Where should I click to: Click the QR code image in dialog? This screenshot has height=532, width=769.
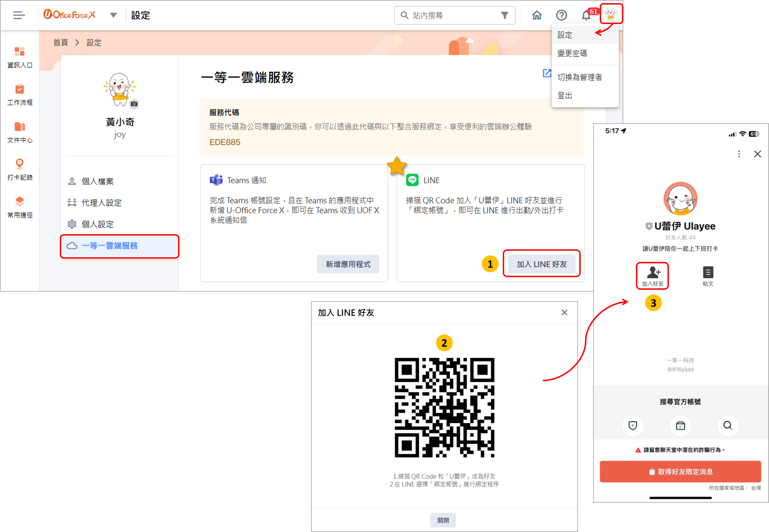coord(444,407)
